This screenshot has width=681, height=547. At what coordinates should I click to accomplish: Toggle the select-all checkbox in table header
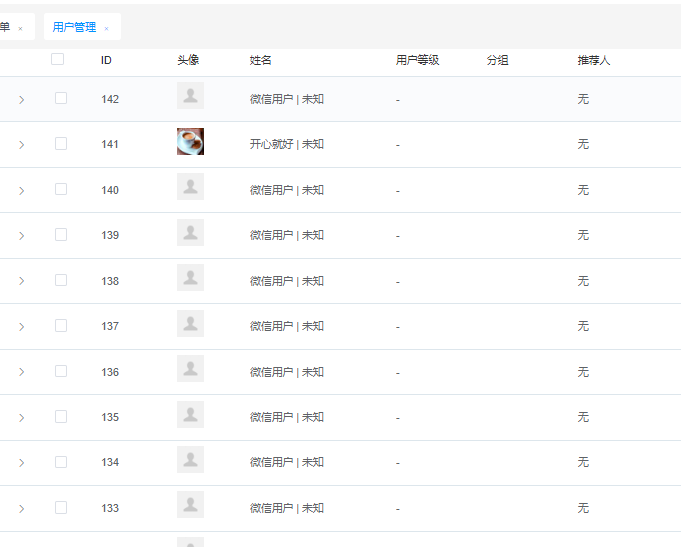click(x=58, y=60)
